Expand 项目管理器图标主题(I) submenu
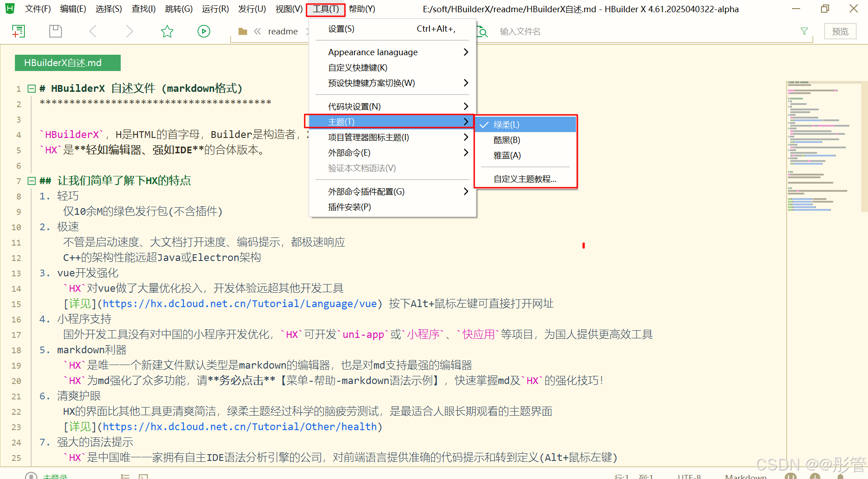 [392, 137]
